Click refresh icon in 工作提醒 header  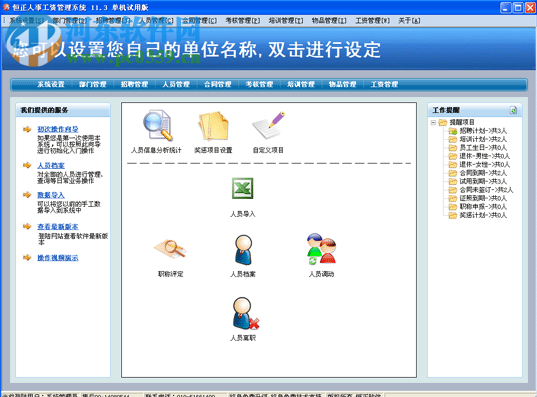(x=513, y=110)
